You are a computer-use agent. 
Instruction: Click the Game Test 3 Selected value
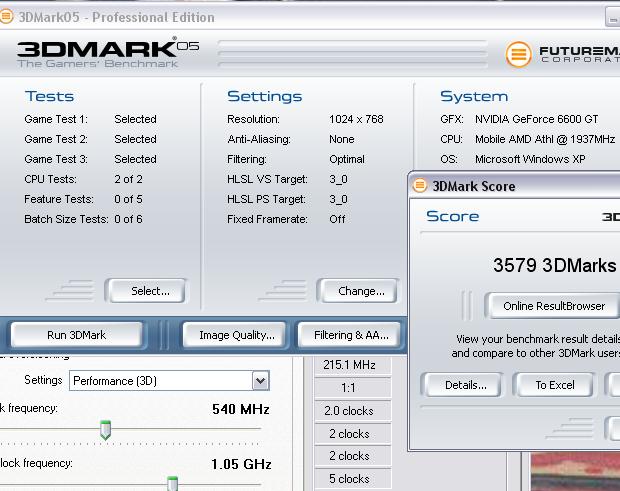pos(135,159)
